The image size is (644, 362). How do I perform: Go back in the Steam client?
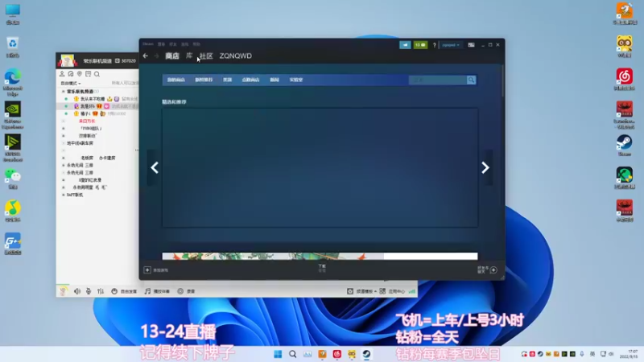click(x=146, y=56)
